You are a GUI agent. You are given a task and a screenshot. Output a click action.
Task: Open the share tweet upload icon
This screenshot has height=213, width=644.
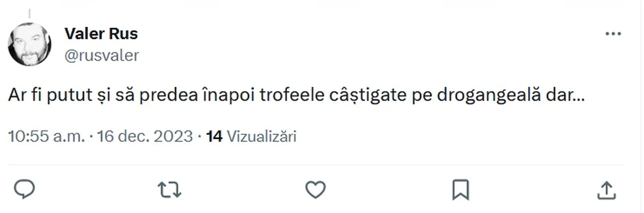(x=607, y=190)
